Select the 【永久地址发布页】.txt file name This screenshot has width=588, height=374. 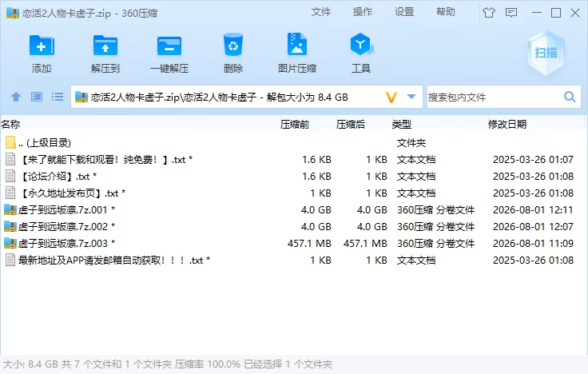click(72, 193)
